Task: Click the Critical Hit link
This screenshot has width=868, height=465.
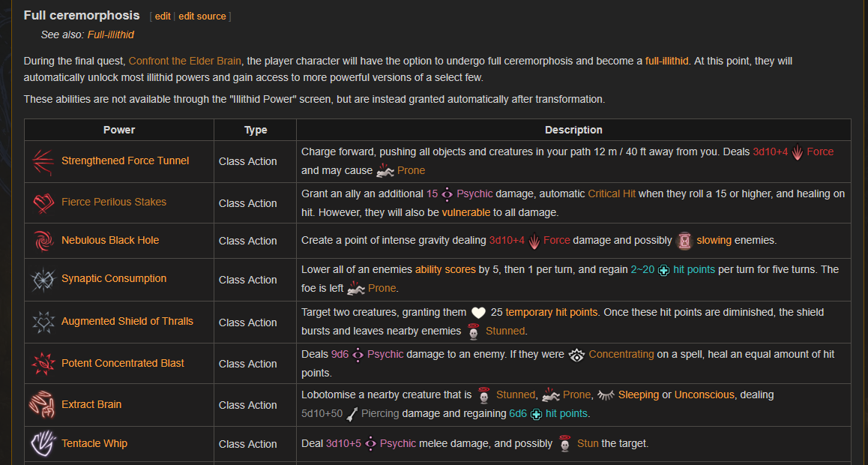Action: point(612,194)
